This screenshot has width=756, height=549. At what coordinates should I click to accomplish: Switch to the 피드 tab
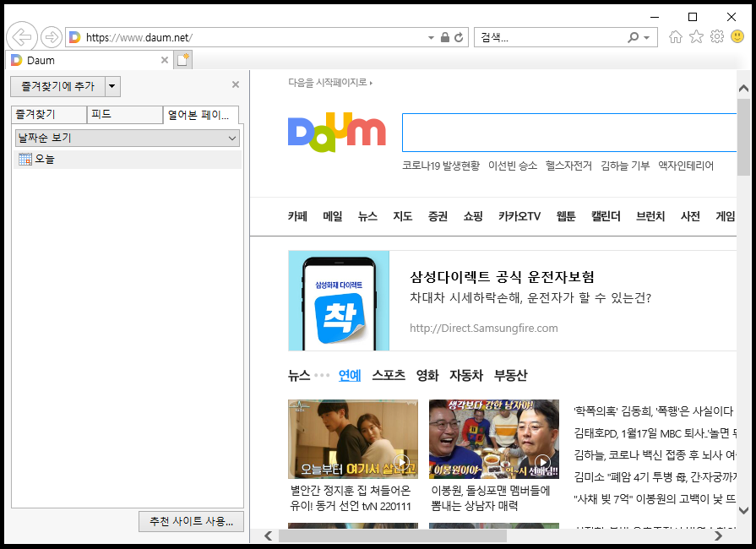coord(125,114)
